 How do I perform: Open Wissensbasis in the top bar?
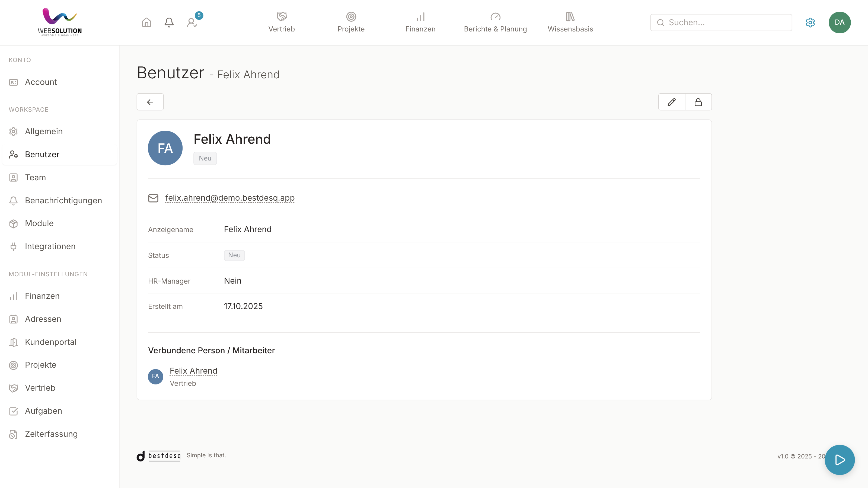coord(570,22)
